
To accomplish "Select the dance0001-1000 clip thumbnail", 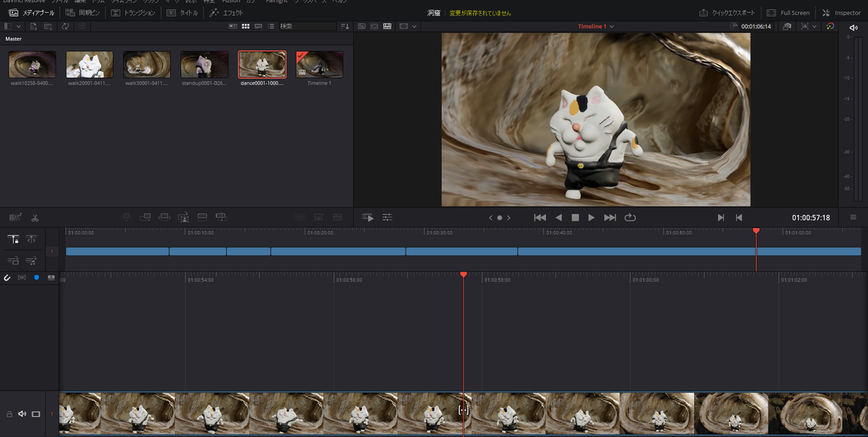I will coord(262,64).
